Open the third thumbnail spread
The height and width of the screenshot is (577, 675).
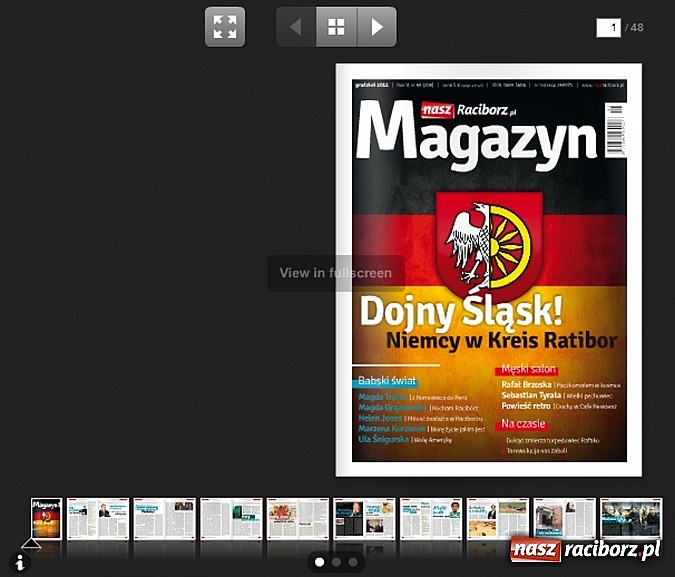tap(164, 519)
